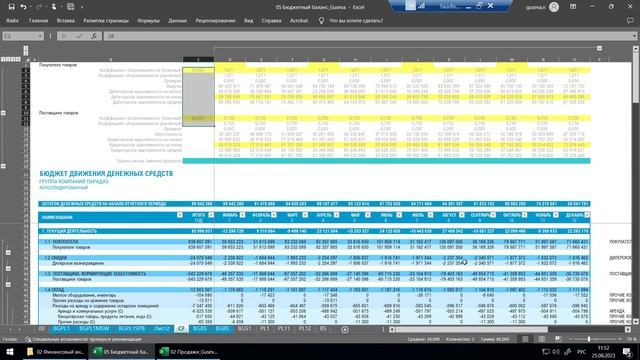Viewport: 640px width, 360px height.
Task: Select column C header
Action: (198, 60)
